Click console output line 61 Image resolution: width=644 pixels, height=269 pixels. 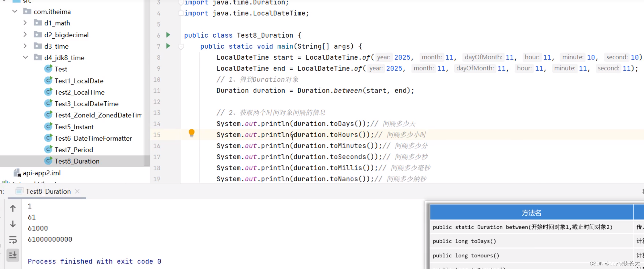pyautogui.click(x=32, y=217)
